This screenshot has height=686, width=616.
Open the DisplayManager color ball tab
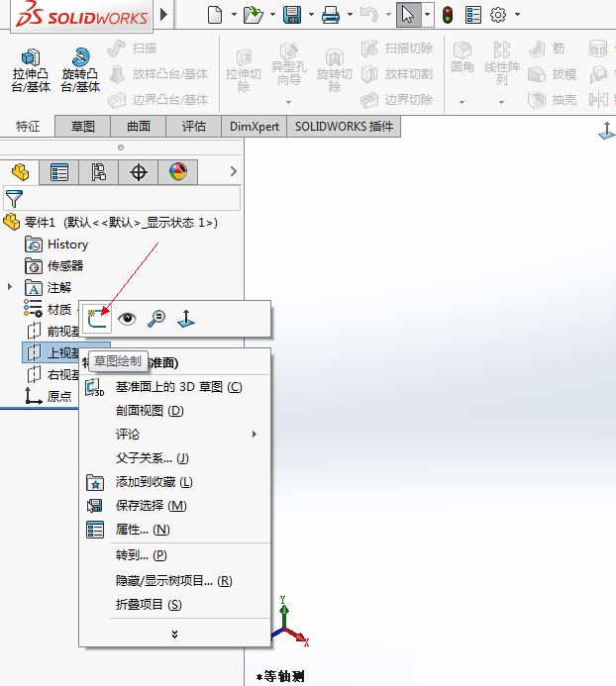[x=178, y=172]
